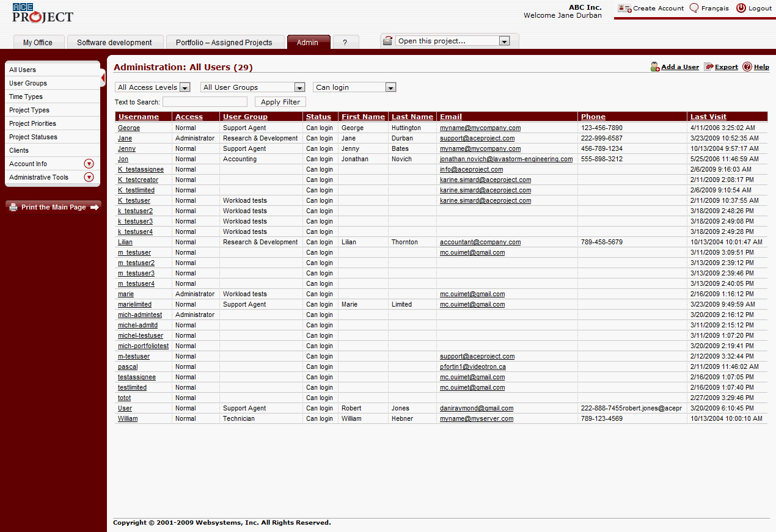Screen dimensions: 776x532
Task: Click the Français speech bubble icon
Action: pyautogui.click(x=694, y=8)
